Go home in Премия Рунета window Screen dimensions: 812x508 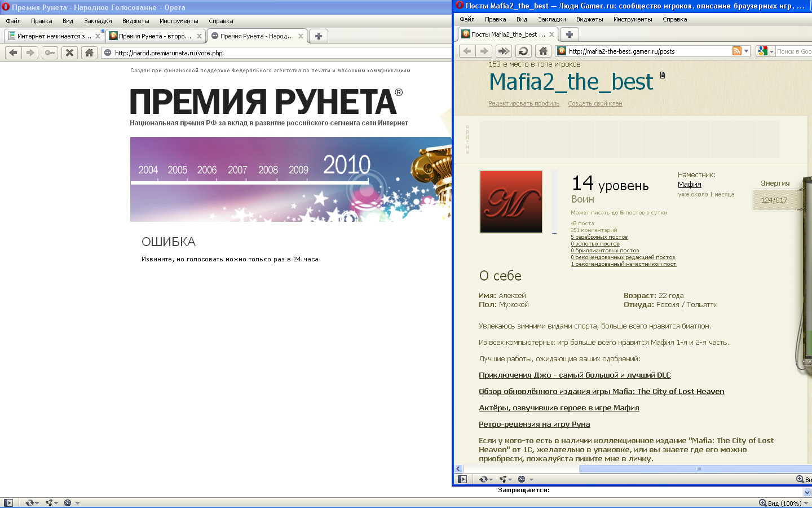[x=89, y=52]
